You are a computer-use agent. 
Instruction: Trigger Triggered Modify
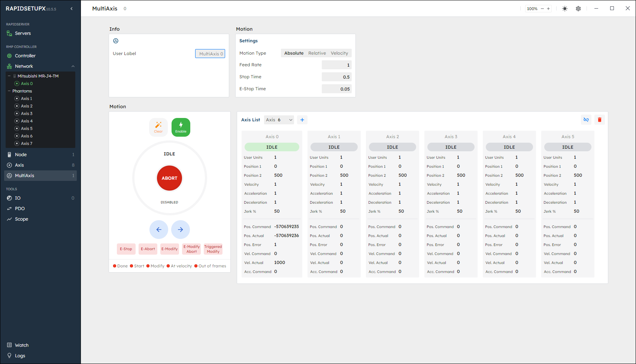point(213,249)
